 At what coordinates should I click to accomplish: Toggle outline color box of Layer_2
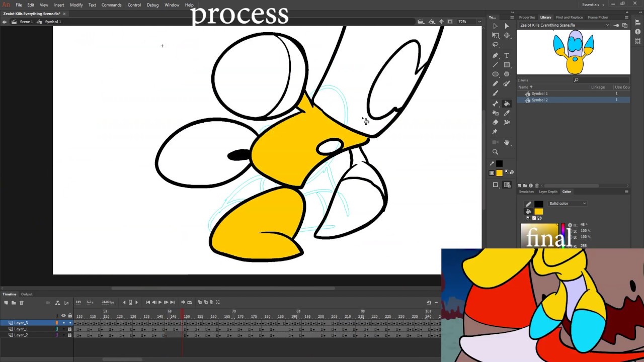[57, 335]
